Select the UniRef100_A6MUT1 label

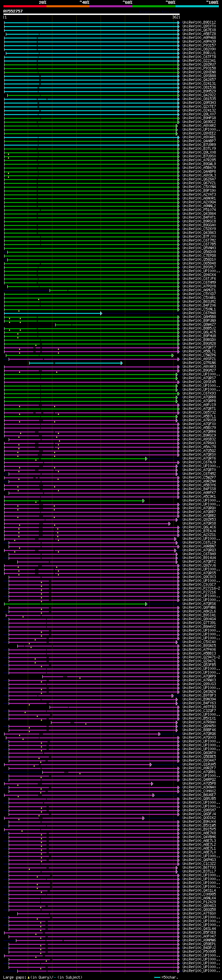(199, 290)
